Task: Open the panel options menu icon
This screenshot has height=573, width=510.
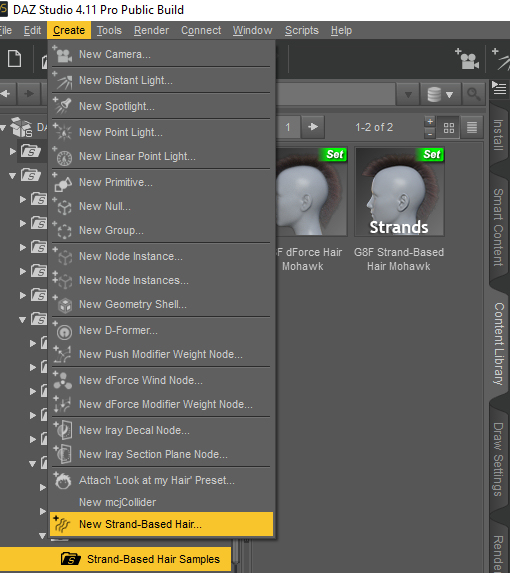Action: click(499, 88)
